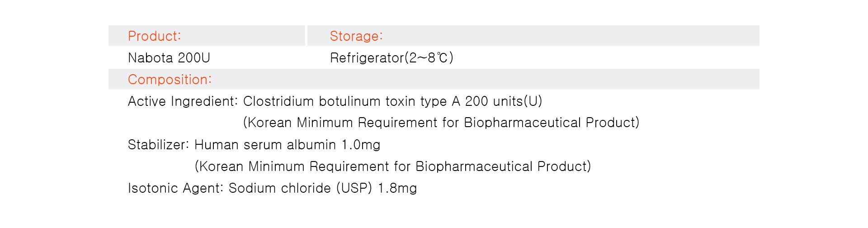
Task: Click the "Active Ingredient:" label
Action: 183,101
